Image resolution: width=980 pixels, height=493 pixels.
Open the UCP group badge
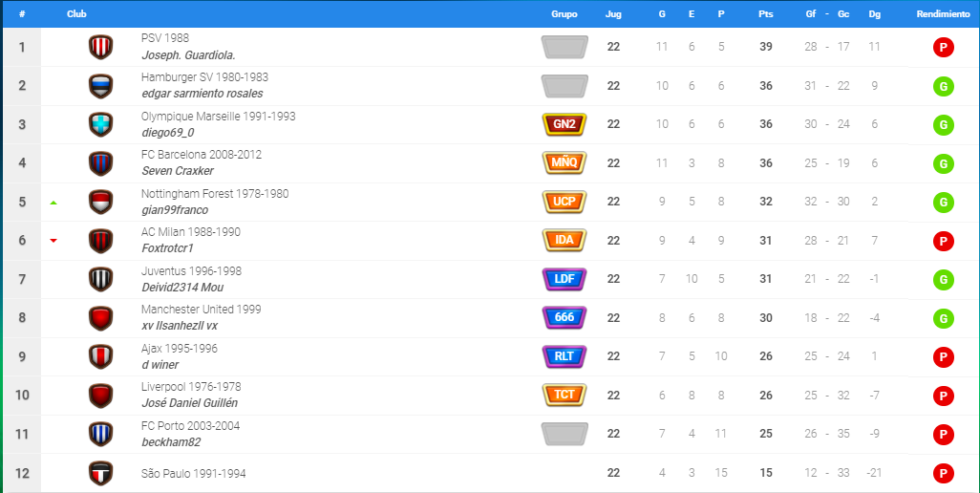(565, 202)
